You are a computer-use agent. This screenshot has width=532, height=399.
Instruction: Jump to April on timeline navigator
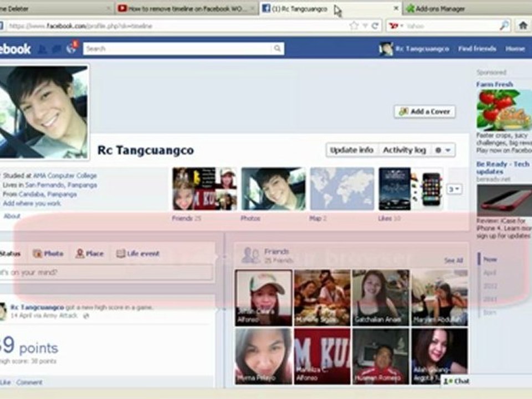point(489,273)
